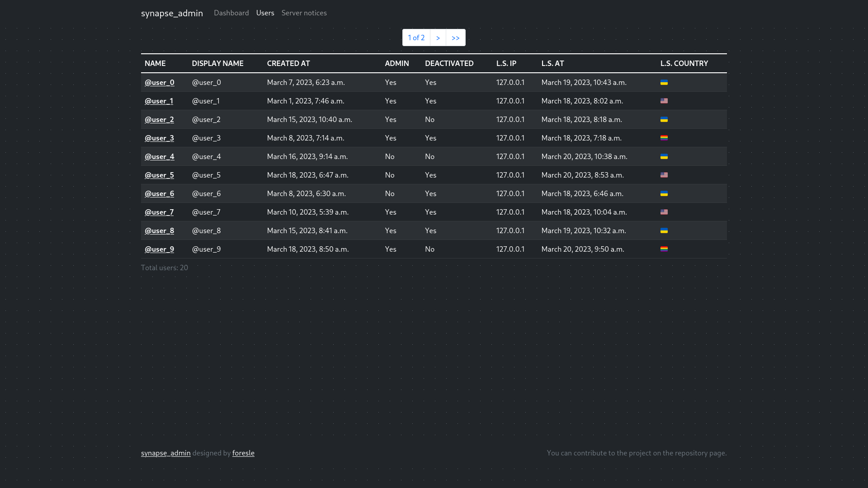Click the country flag icon in user_0 row
Viewport: 868px width, 488px height.
[664, 82]
